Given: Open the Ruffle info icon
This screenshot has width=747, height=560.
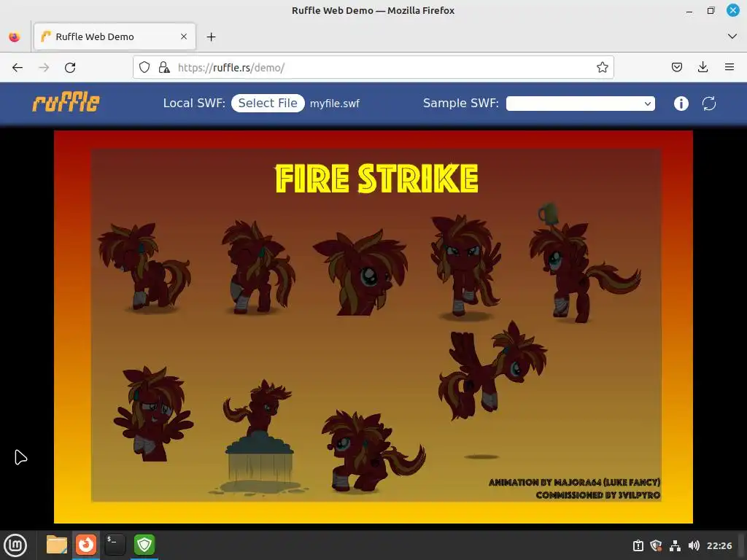Looking at the screenshot, I should pos(681,104).
